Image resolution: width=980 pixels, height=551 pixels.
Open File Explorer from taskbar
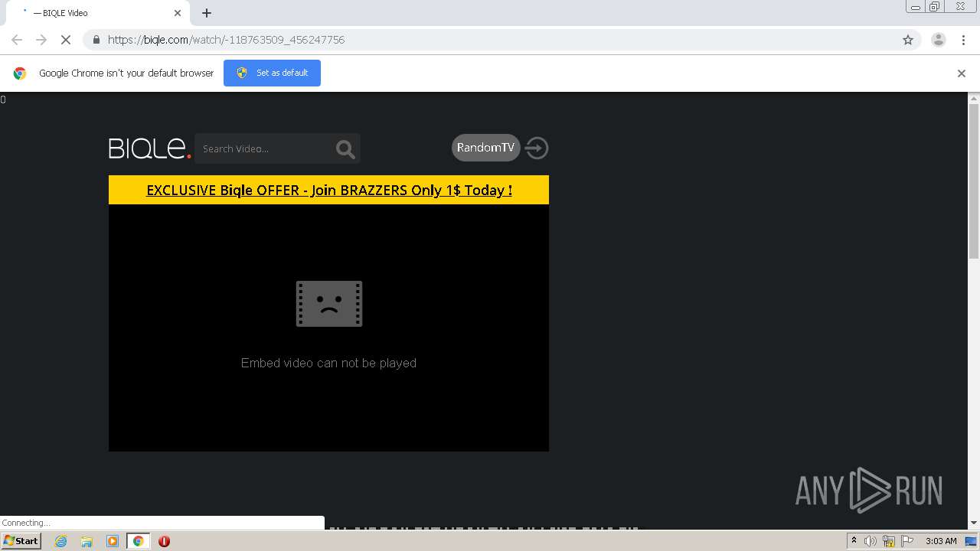click(x=87, y=541)
